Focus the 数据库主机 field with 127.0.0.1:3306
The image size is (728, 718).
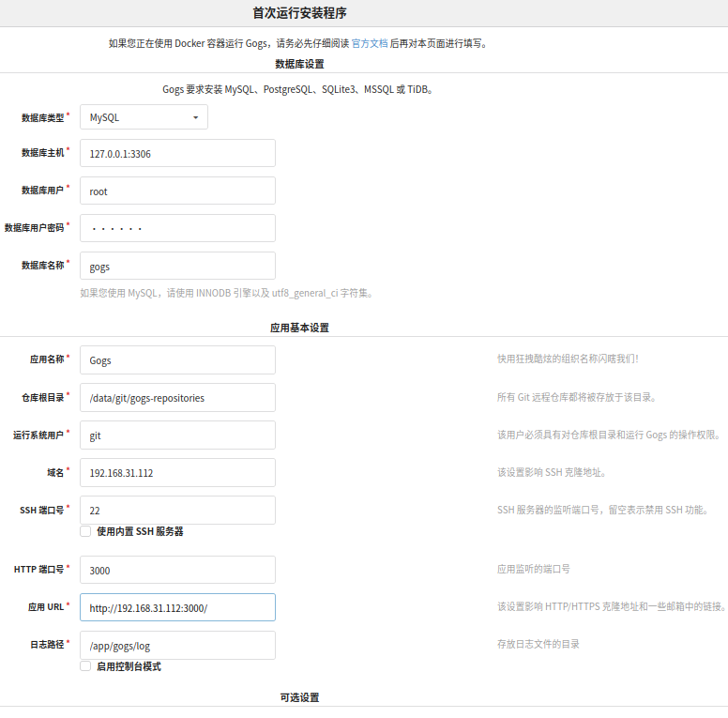coord(178,153)
